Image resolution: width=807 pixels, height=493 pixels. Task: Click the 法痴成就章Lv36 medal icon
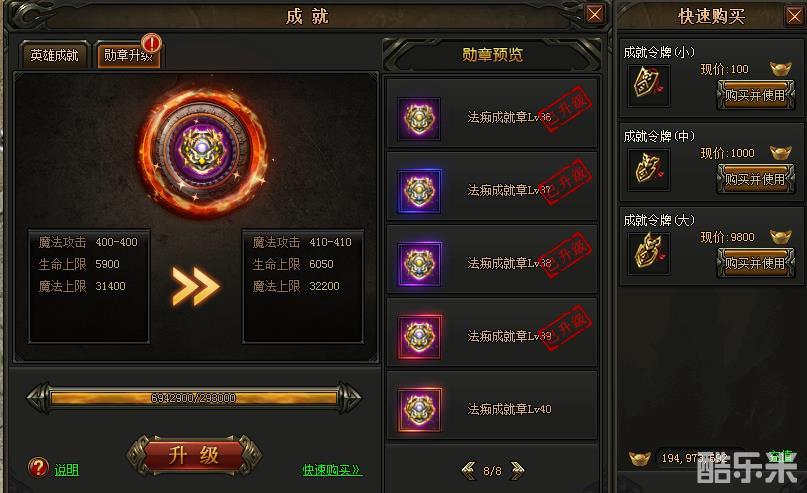[x=419, y=119]
